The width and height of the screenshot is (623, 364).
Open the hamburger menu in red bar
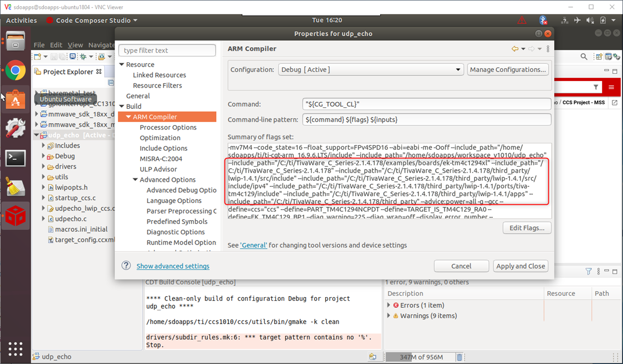(612, 88)
